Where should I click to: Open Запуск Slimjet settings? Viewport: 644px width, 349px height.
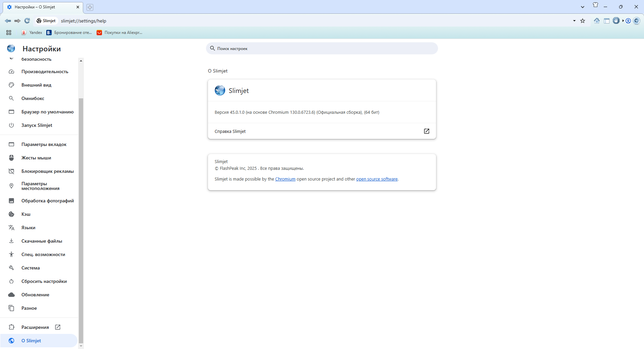(39, 125)
